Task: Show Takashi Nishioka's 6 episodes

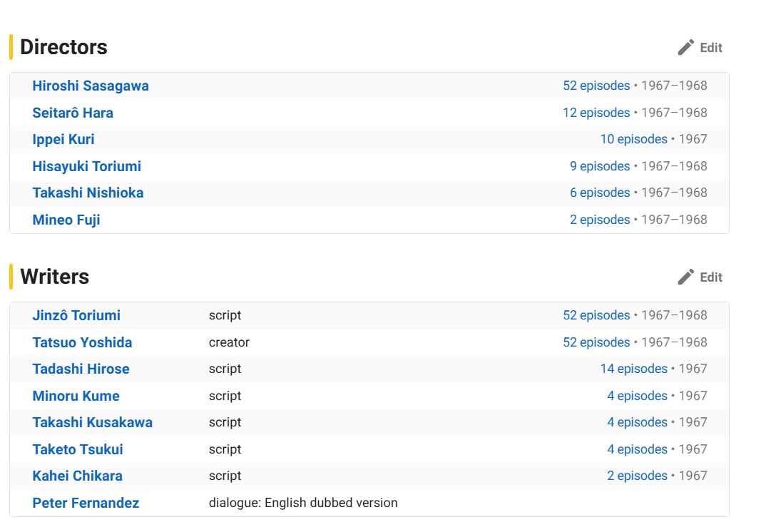Action: point(600,193)
